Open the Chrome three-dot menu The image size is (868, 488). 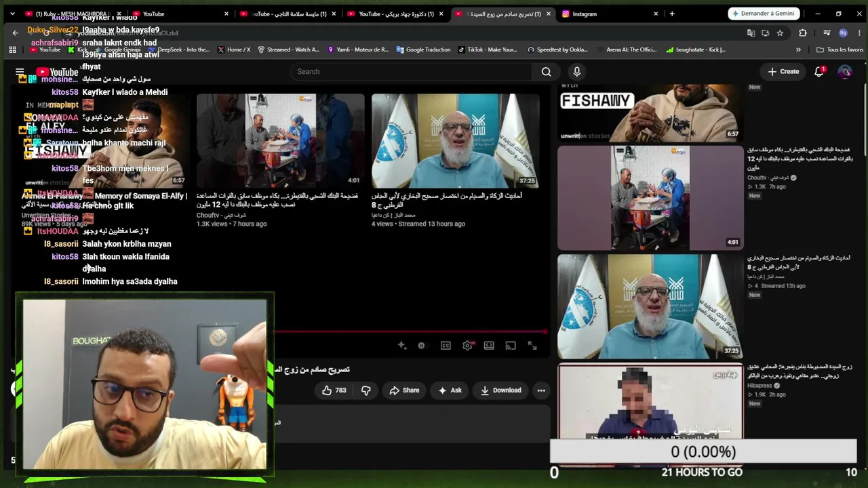(x=859, y=33)
